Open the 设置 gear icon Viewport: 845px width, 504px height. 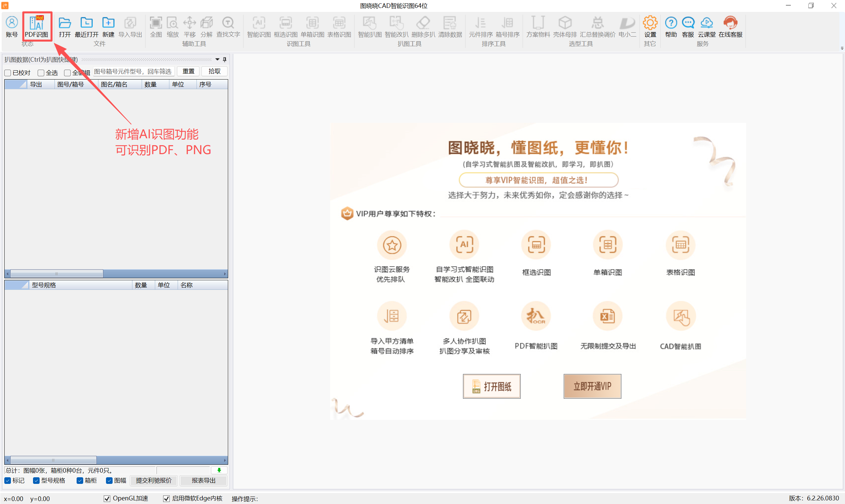click(x=650, y=26)
